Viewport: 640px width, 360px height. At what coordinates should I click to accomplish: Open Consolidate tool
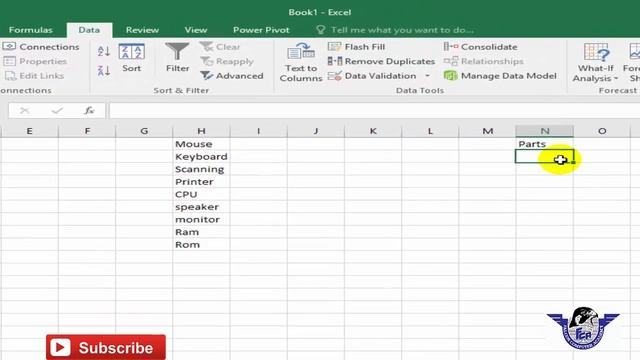[480, 47]
